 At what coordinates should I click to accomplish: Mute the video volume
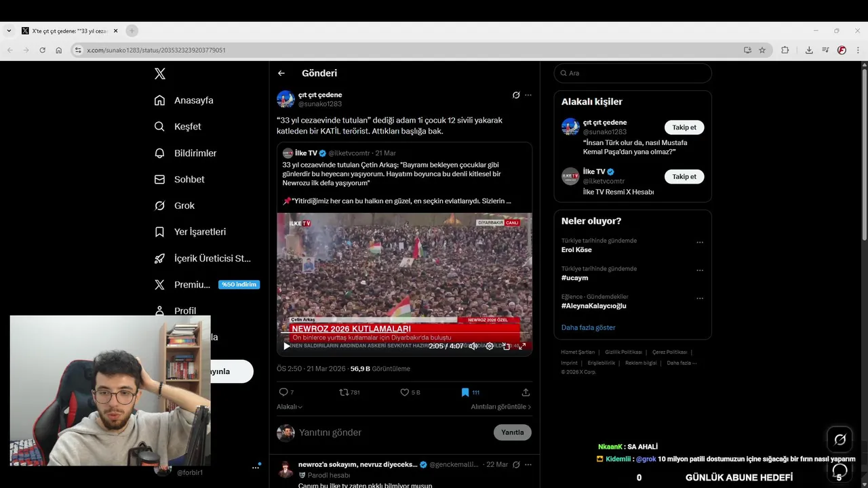pos(473,346)
